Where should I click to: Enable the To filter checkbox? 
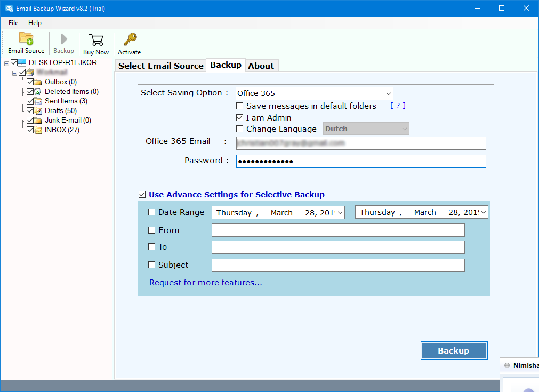coord(151,246)
